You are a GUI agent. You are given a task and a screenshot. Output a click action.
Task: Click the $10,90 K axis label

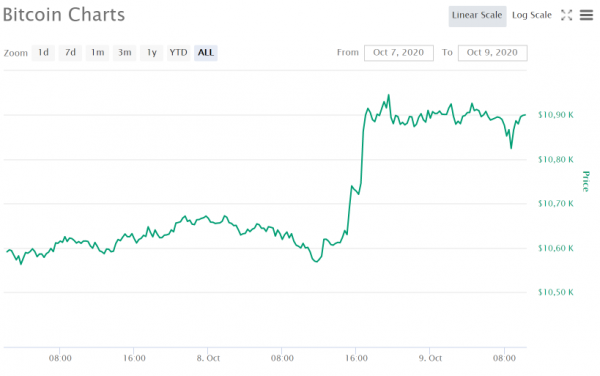click(556, 115)
